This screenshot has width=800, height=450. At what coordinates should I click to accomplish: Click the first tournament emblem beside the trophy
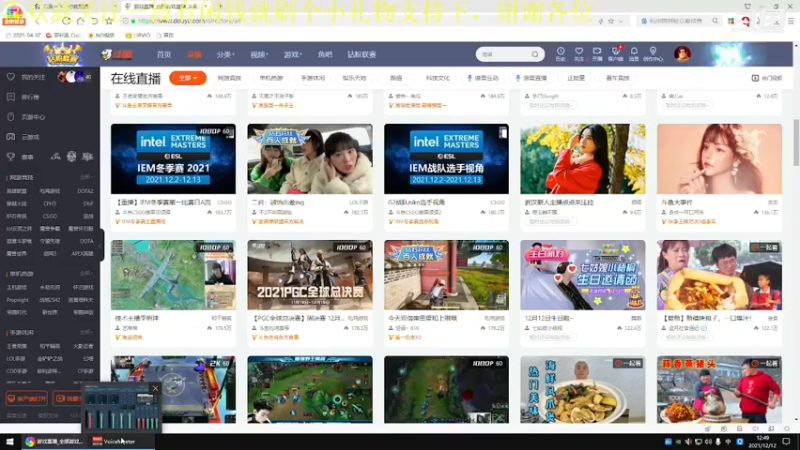pyautogui.click(x=55, y=157)
